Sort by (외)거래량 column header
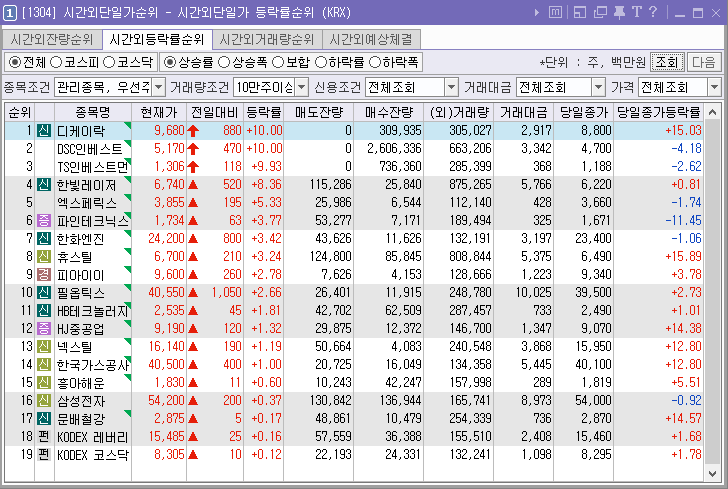 (458, 112)
